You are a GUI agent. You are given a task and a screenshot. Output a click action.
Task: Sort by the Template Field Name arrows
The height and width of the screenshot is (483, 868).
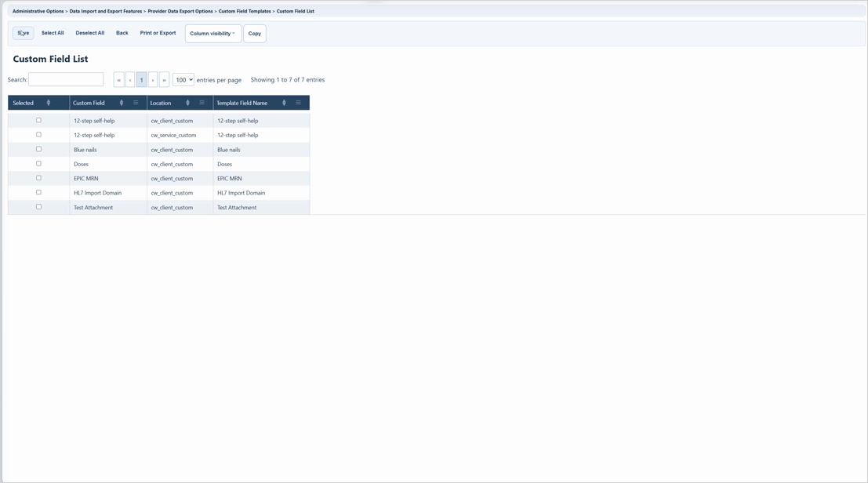(284, 103)
